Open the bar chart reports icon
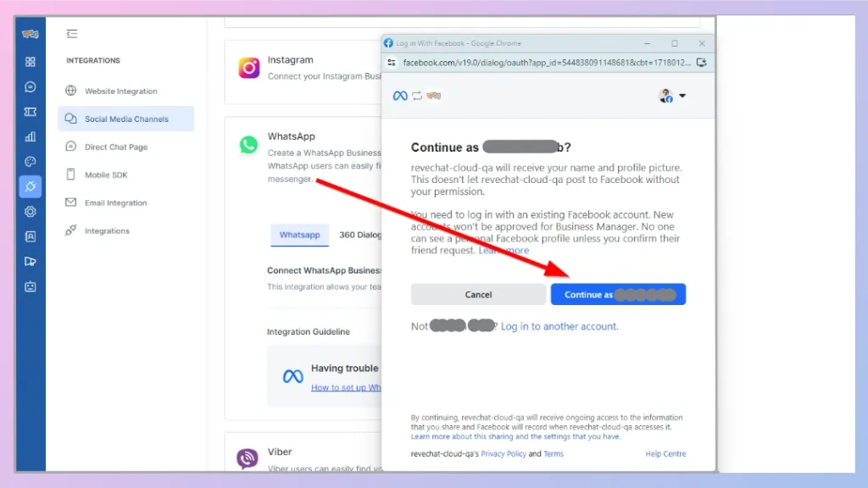Viewport: 868px width, 488px height. tap(31, 136)
